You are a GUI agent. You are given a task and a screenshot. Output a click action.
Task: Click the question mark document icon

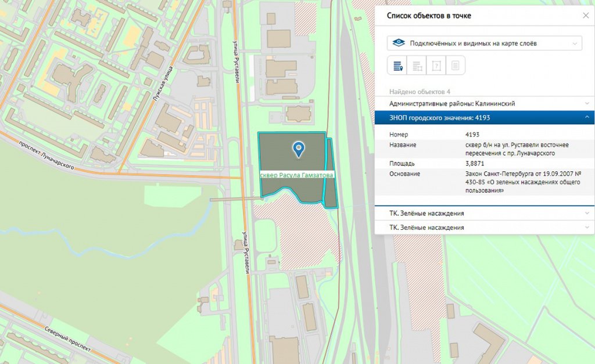pyautogui.click(x=436, y=66)
